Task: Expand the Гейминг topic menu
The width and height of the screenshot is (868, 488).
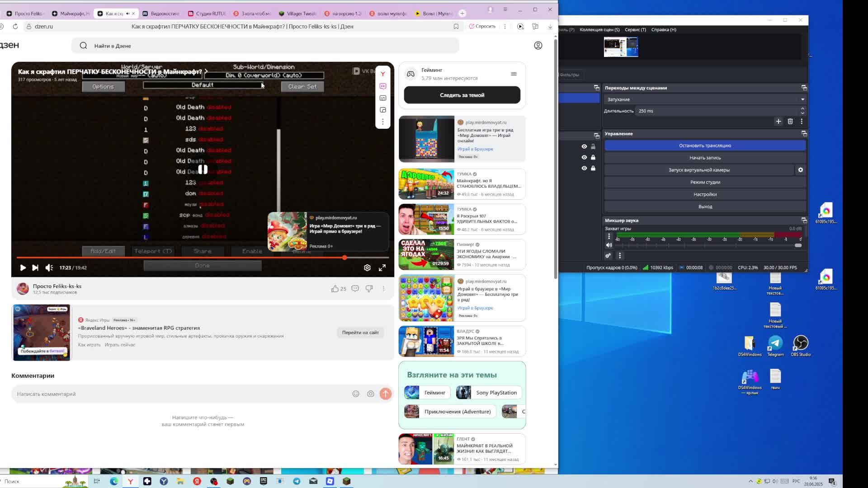Action: [514, 74]
